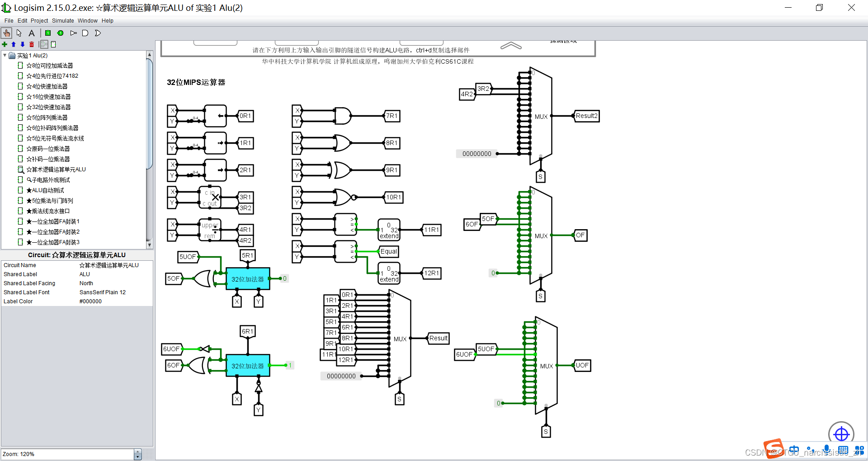
Task: Click the Chinese input mode 中 indicator
Action: [x=794, y=451]
